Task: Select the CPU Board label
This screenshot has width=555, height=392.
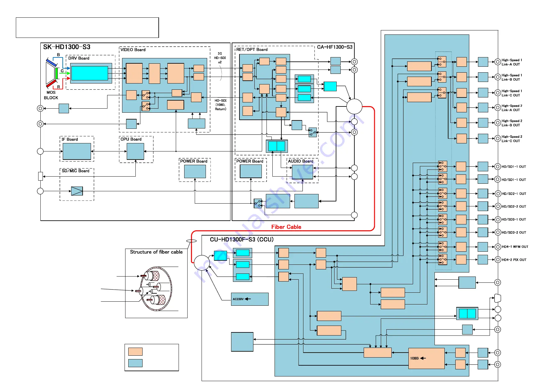Action: coord(131,139)
